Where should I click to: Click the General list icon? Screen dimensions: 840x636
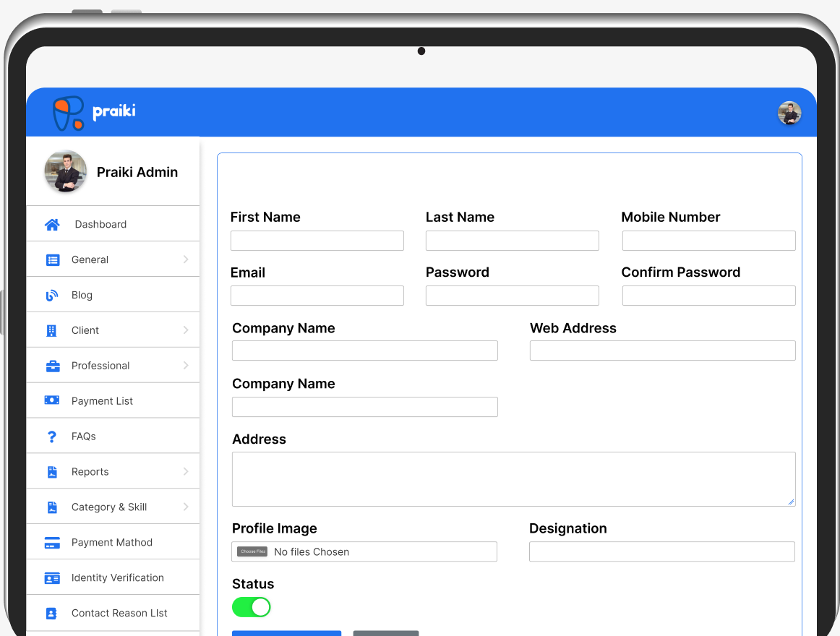coord(53,260)
